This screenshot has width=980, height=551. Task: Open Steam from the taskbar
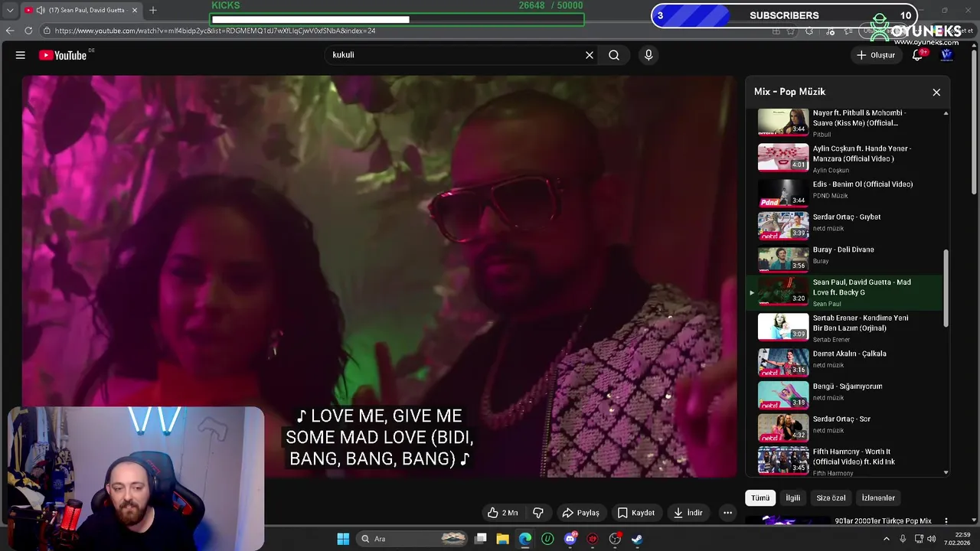(x=637, y=539)
